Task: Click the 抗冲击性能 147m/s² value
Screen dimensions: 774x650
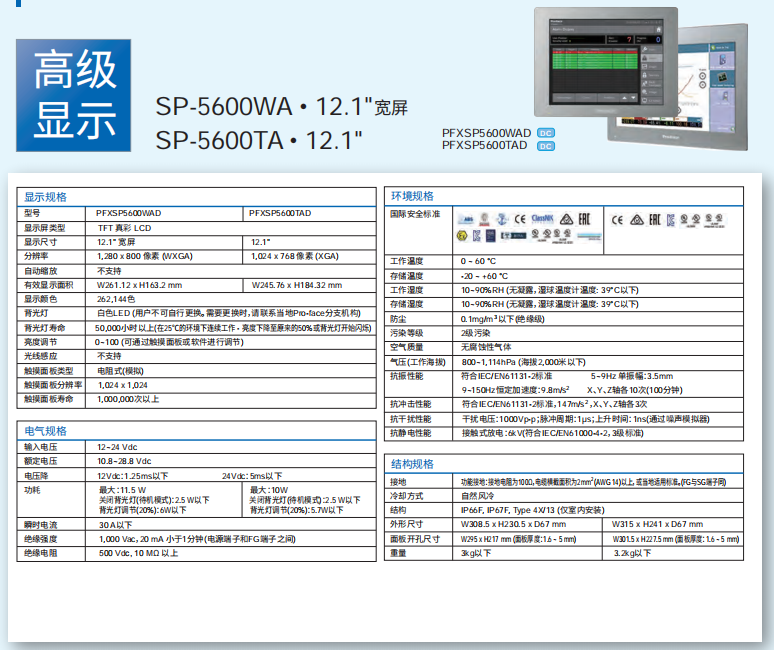Action: (x=554, y=404)
